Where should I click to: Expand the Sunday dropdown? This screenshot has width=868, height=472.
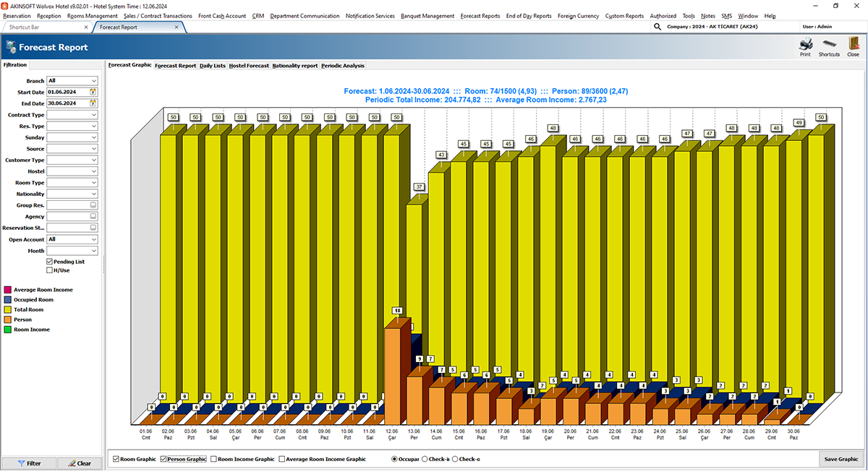coord(94,137)
